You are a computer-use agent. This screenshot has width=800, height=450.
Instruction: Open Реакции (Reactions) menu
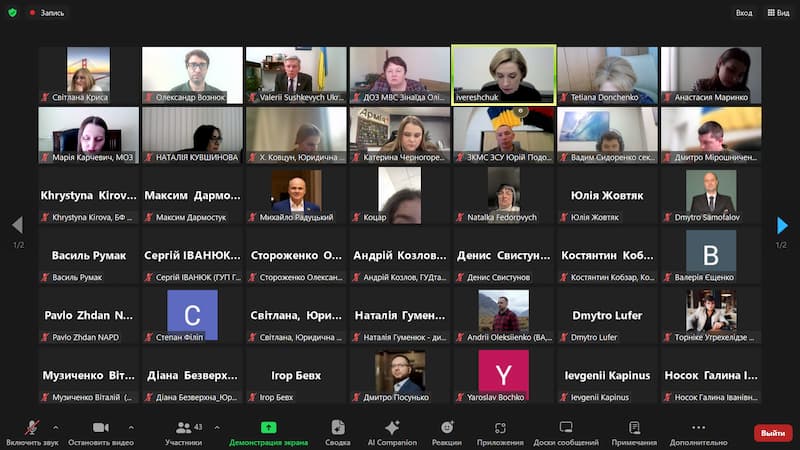447,432
